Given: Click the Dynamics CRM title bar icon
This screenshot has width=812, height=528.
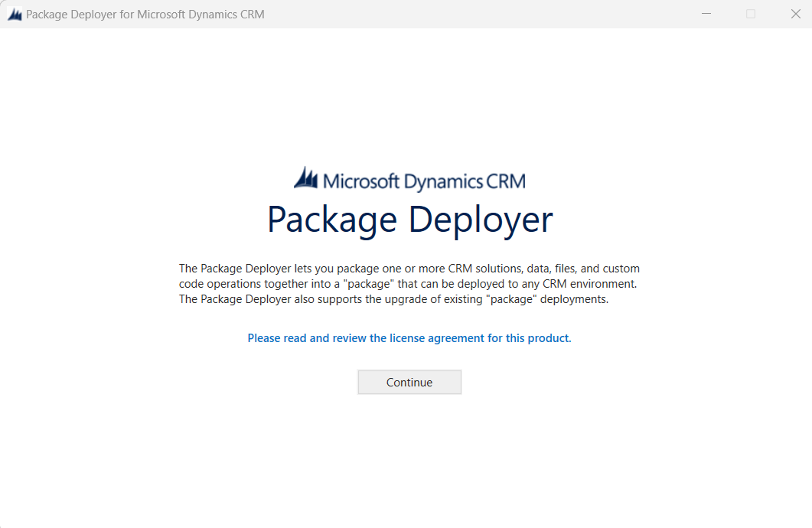Looking at the screenshot, I should click(15, 14).
